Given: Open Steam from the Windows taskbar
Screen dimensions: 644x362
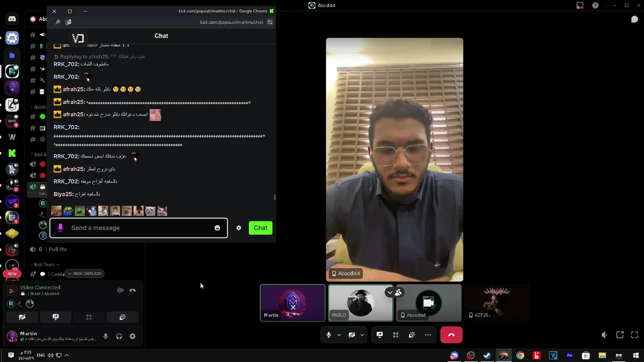Looking at the screenshot, I should pyautogui.click(x=487, y=355).
